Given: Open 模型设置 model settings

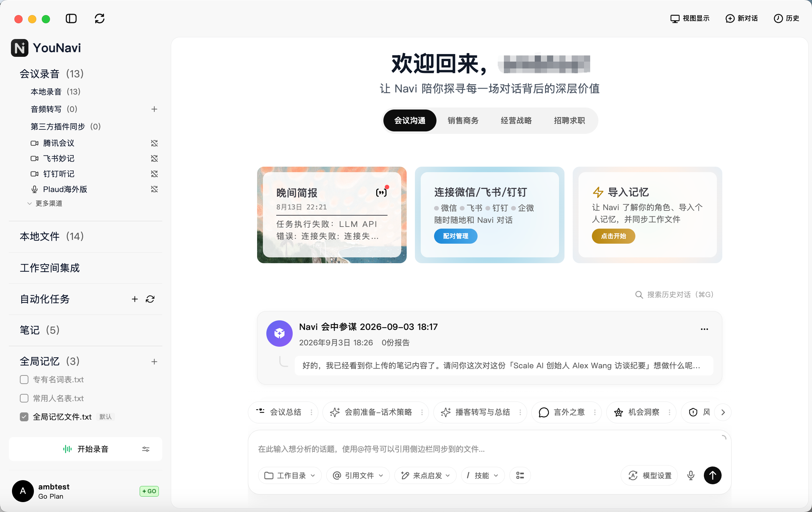Looking at the screenshot, I should (649, 475).
